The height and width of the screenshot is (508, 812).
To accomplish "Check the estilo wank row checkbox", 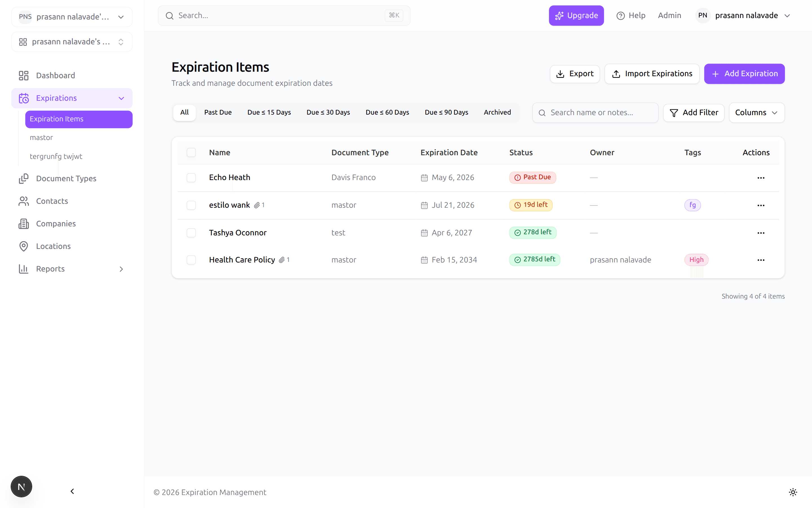I will click(x=191, y=205).
